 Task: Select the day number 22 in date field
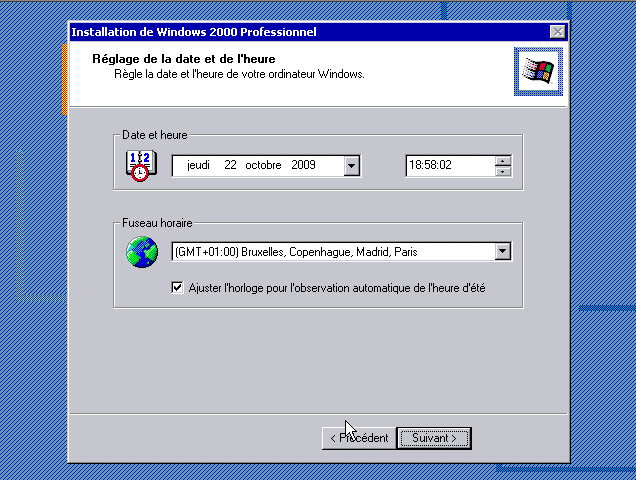pyautogui.click(x=230, y=165)
